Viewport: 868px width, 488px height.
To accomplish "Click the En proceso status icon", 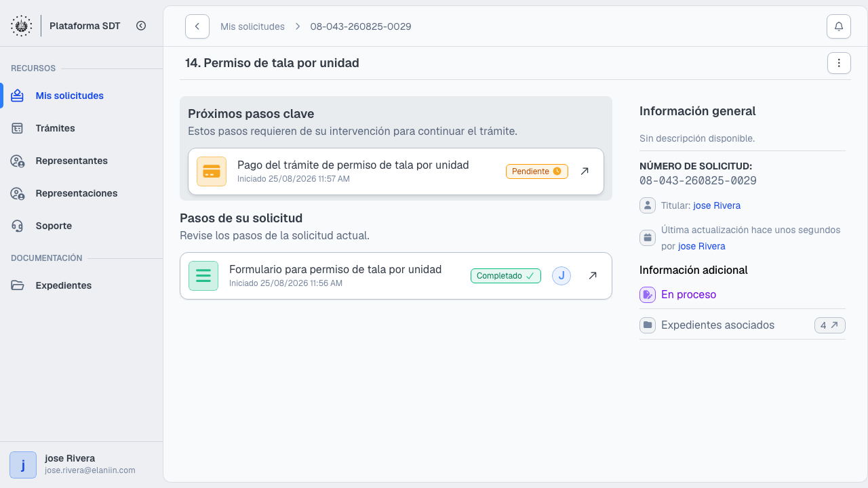I will [x=648, y=295].
